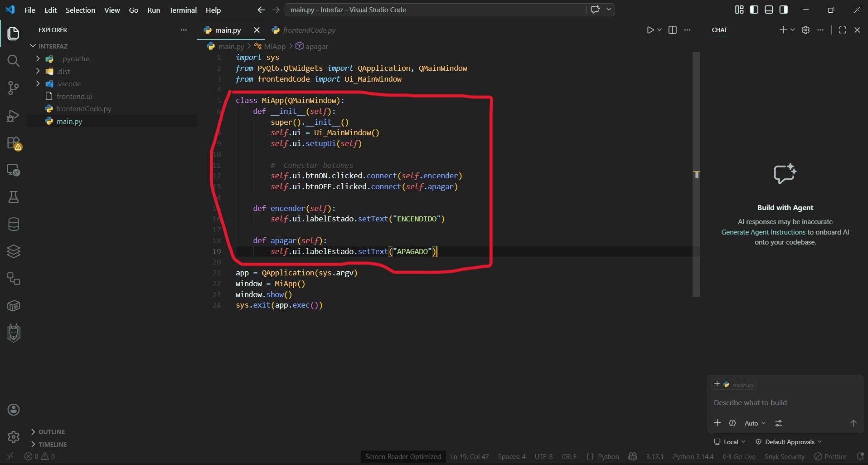Expand the OUTLINE section
This screenshot has height=465, width=868.
coord(48,432)
